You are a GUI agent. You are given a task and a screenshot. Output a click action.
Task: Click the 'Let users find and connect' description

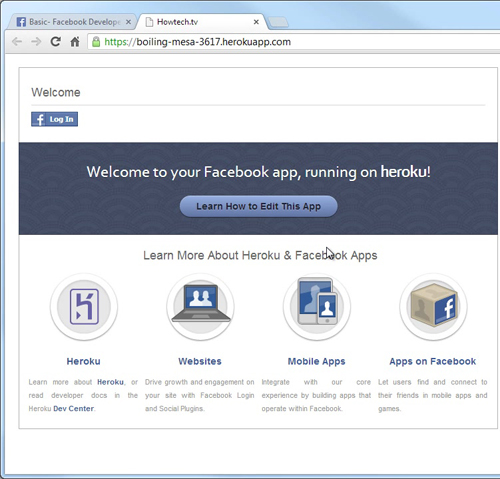(x=433, y=395)
